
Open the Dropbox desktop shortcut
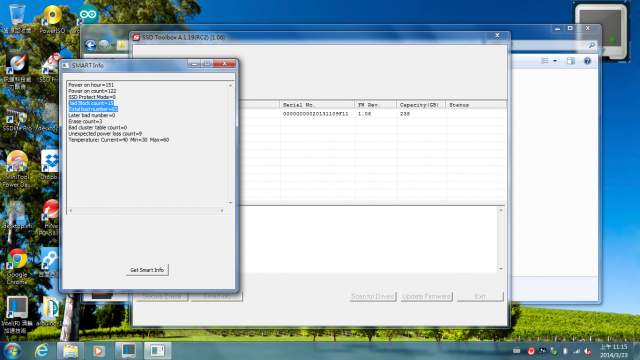tap(50, 164)
